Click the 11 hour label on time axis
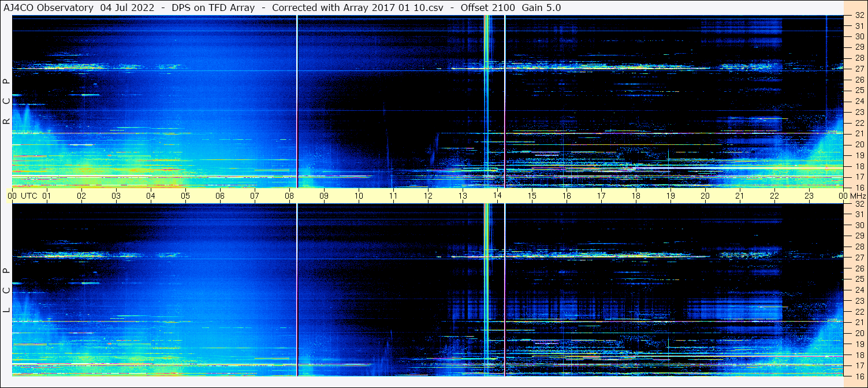868x388 pixels. click(393, 196)
